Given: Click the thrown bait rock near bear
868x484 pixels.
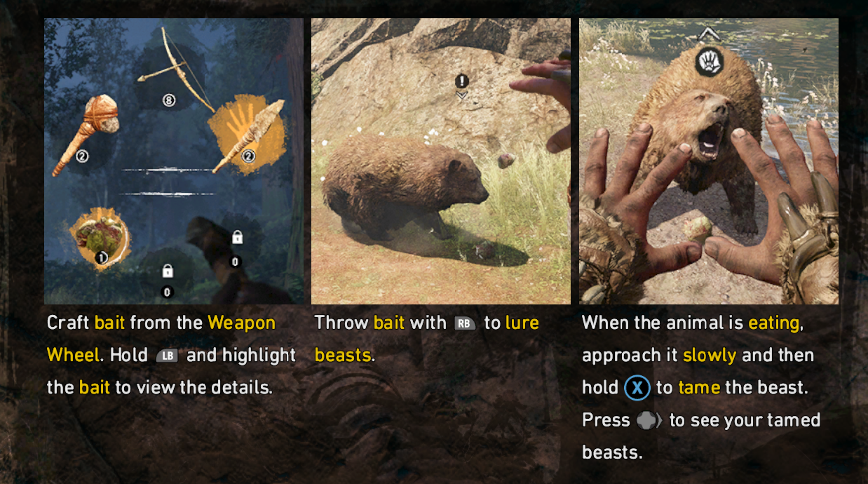Looking at the screenshot, I should pyautogui.click(x=506, y=161).
